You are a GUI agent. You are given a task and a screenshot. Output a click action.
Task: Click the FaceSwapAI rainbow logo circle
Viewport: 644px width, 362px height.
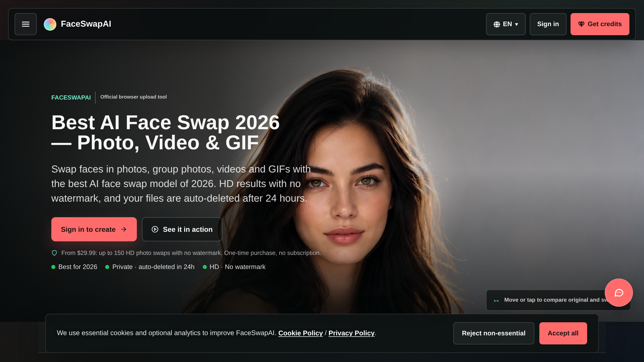(50, 24)
